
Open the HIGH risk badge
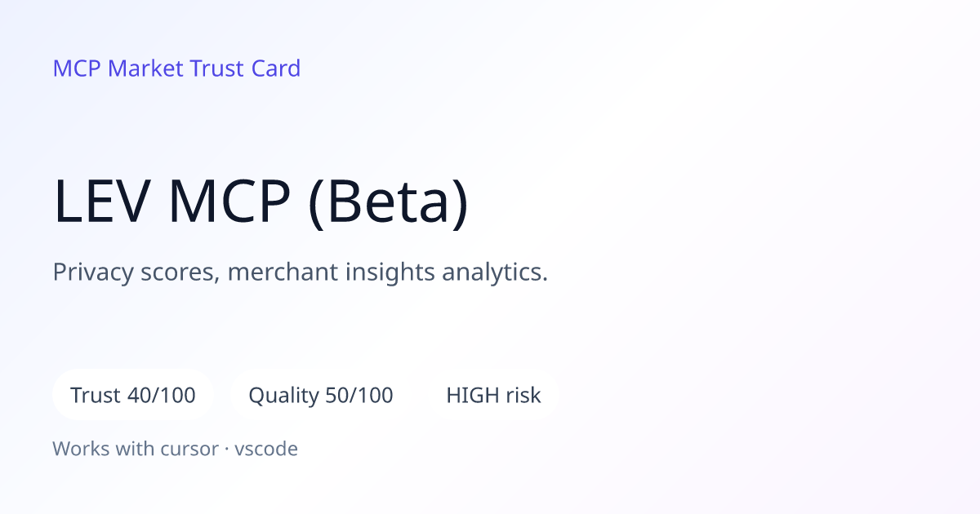click(493, 395)
